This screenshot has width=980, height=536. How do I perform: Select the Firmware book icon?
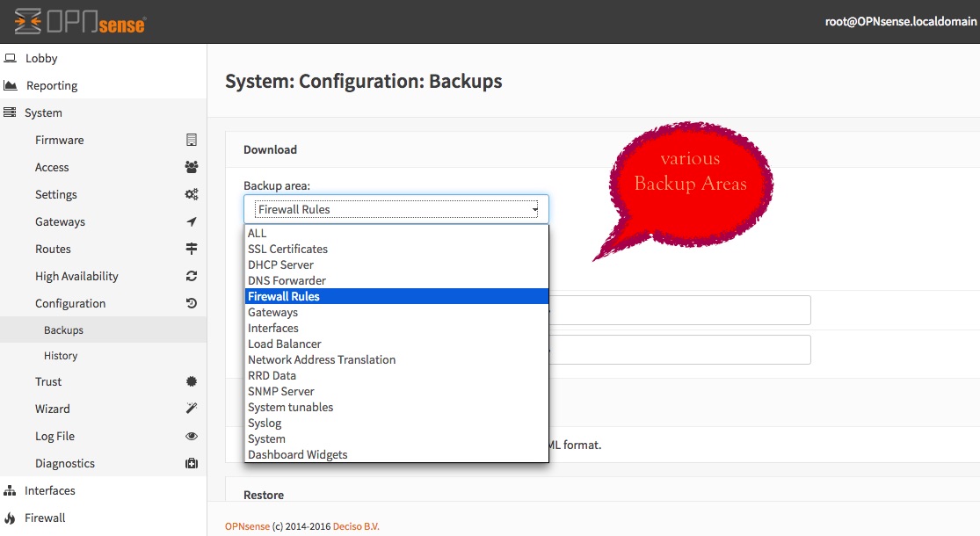pyautogui.click(x=192, y=140)
